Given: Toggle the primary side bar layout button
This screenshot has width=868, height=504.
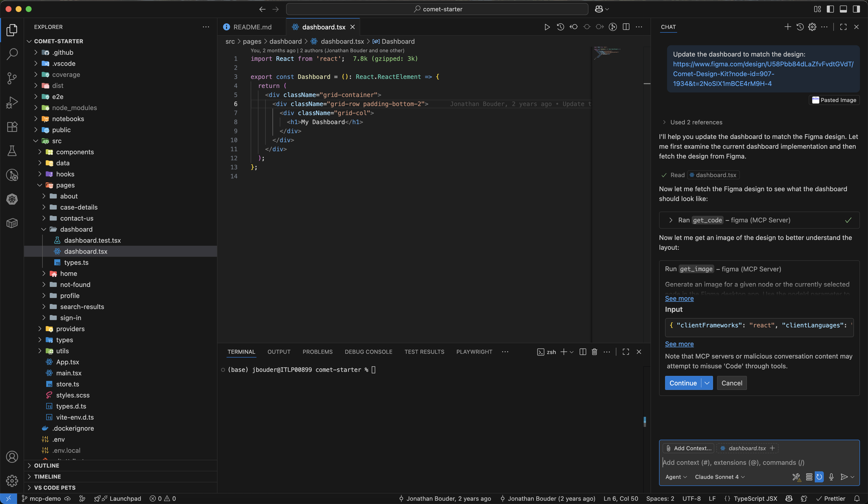Looking at the screenshot, I should coord(830,9).
